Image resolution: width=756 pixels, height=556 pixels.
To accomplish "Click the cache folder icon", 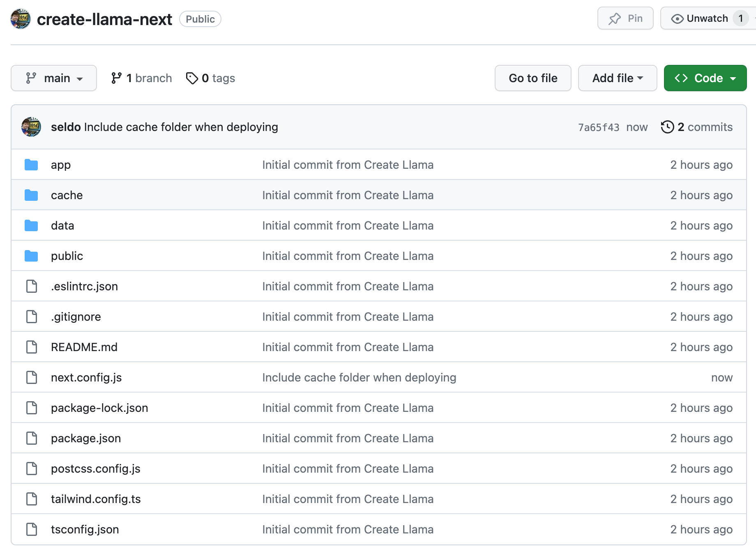I will point(31,195).
